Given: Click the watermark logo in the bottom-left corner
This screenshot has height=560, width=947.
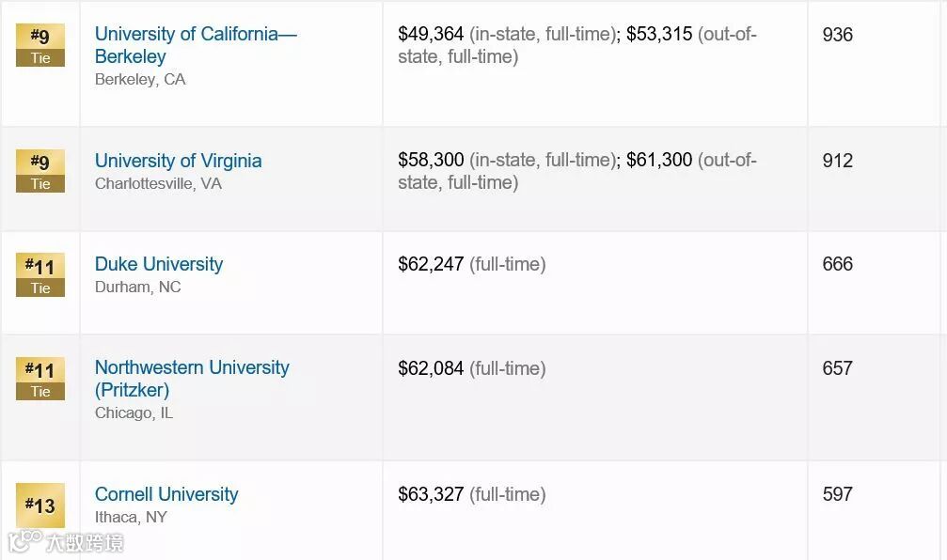Looking at the screenshot, I should coord(66,542).
